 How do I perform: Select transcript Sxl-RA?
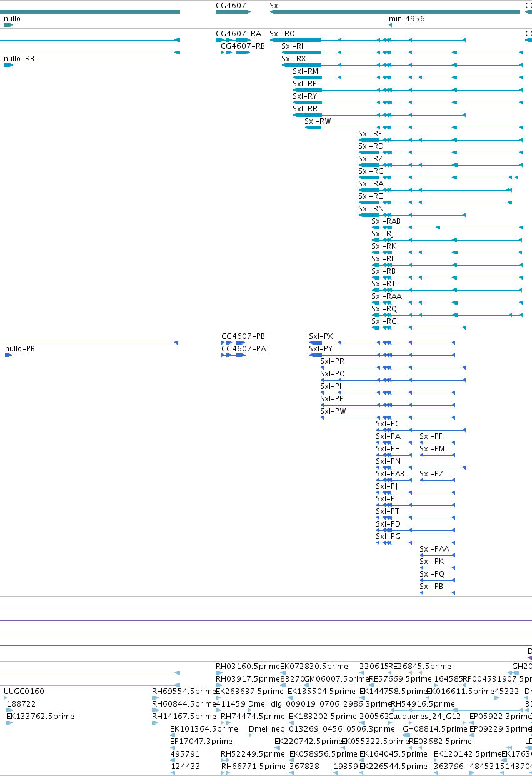tap(371, 184)
